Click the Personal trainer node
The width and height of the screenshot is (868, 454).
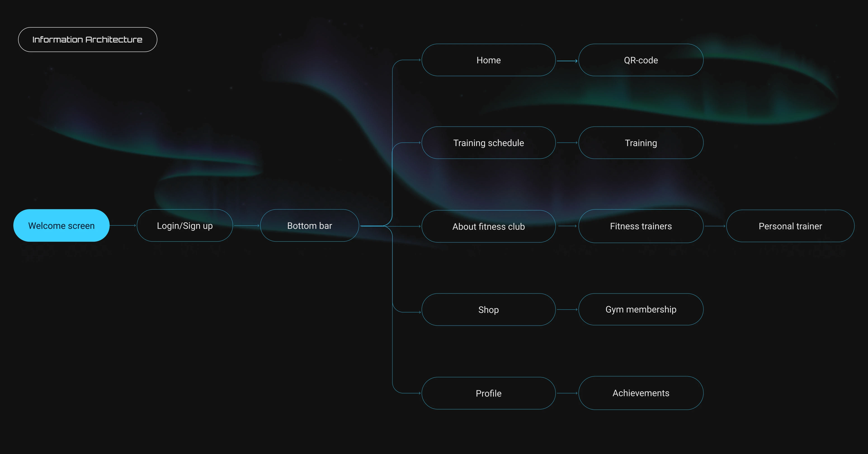pyautogui.click(x=790, y=226)
